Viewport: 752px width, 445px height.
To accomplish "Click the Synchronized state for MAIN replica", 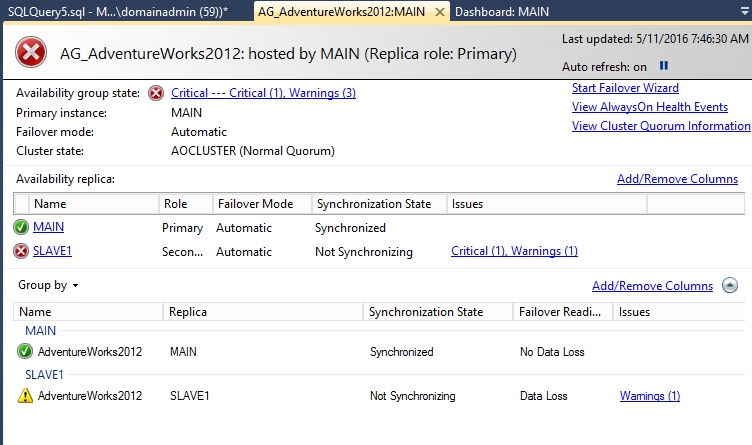I will (350, 228).
